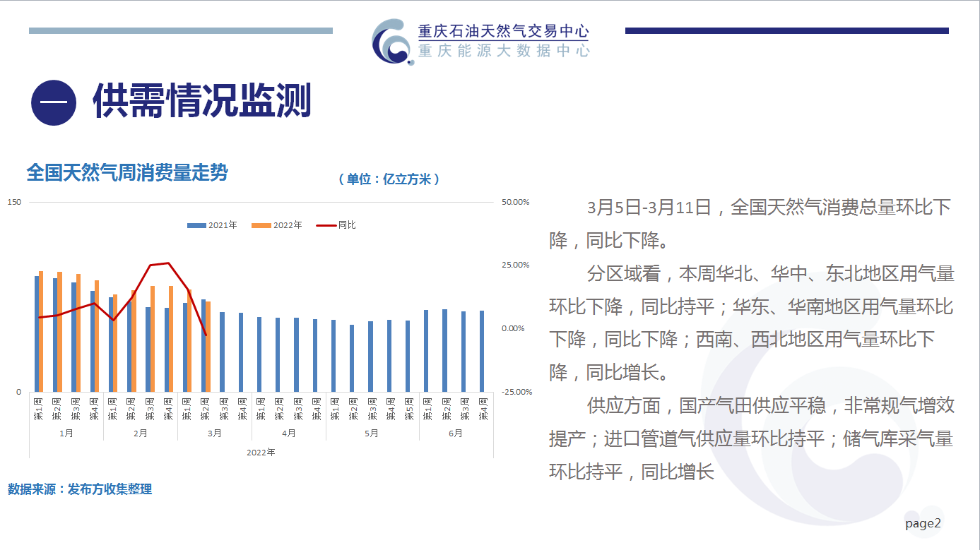Image resolution: width=980 pixels, height=550 pixels.
Task: Select chart title 全国天然气周消费量走势
Action: (x=127, y=172)
